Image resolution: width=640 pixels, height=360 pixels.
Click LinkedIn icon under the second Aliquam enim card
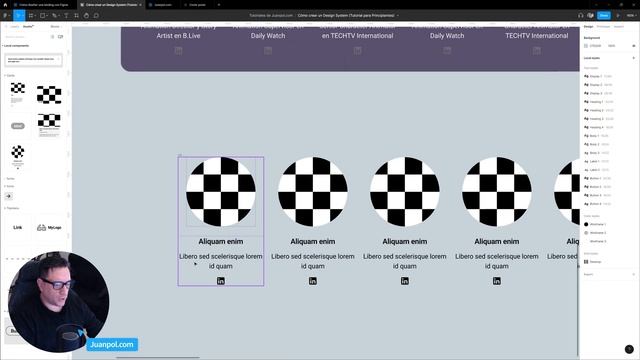tap(313, 281)
